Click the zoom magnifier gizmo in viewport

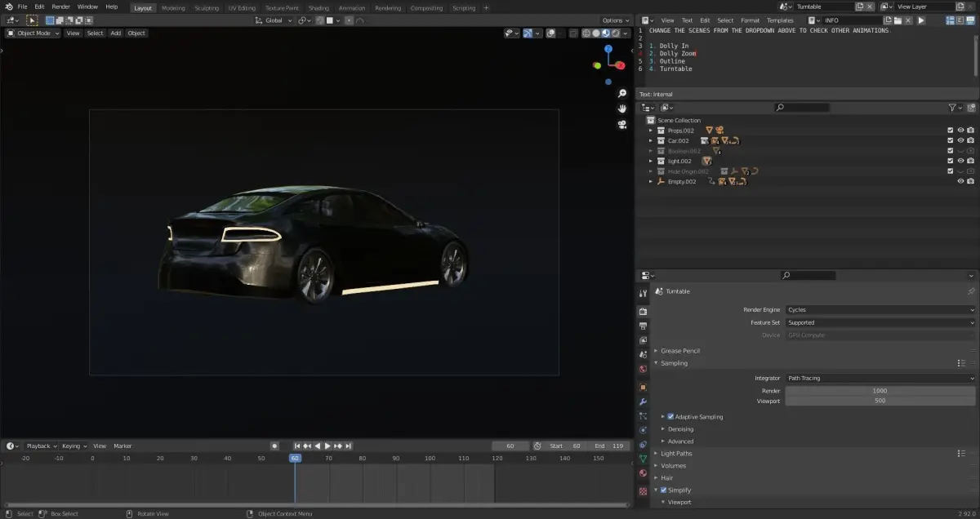[622, 94]
